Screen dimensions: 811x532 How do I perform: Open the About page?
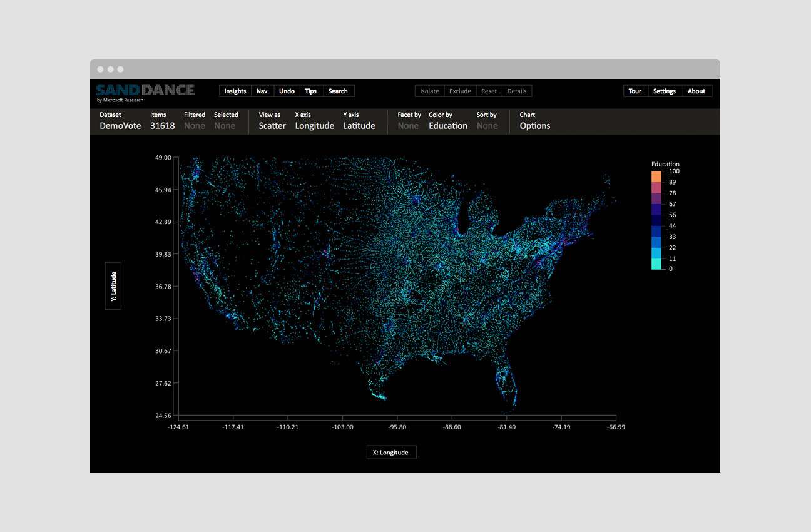pos(696,91)
